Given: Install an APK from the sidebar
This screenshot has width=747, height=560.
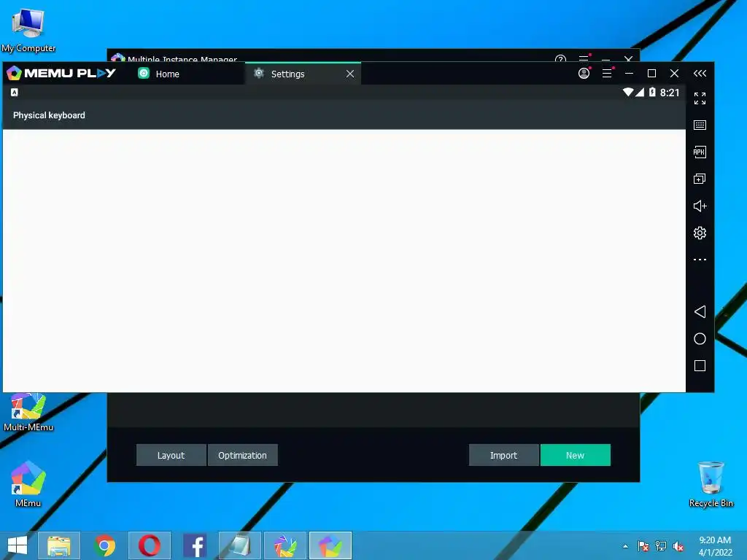Looking at the screenshot, I should coord(700,152).
